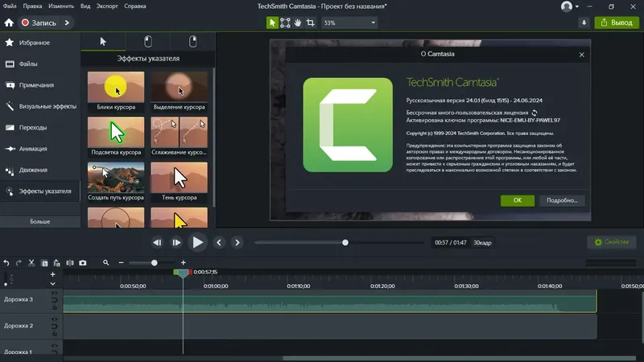Click the timeline zoom slider handle
This screenshot has height=362, width=644.
pos(155,263)
